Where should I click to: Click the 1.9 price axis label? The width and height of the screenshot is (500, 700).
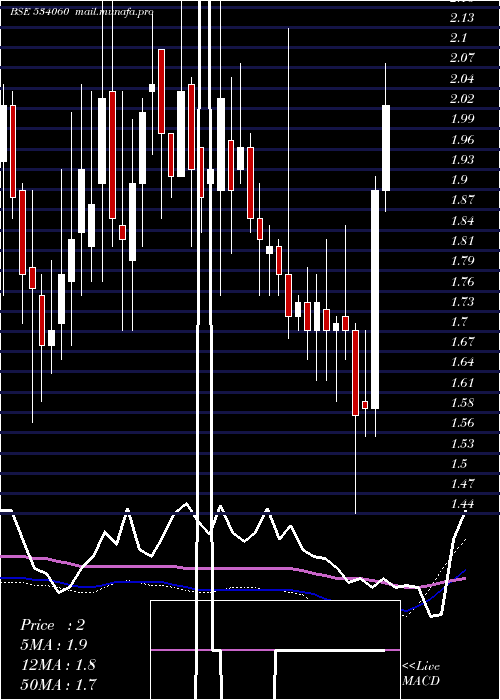point(459,180)
